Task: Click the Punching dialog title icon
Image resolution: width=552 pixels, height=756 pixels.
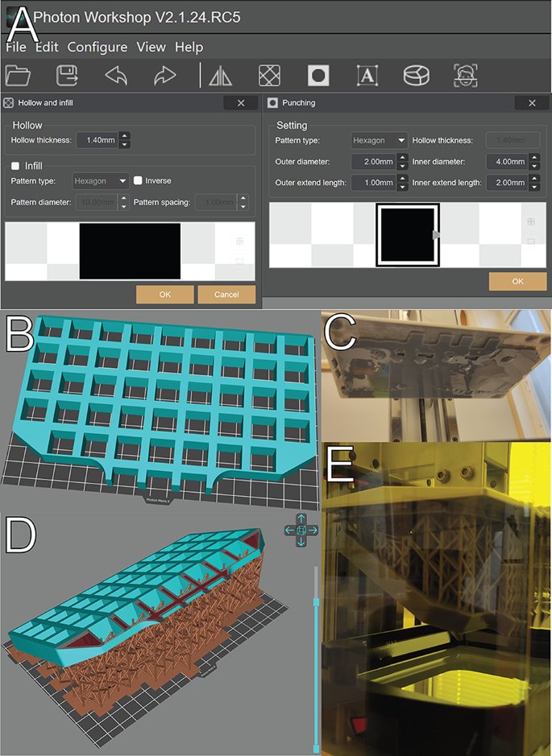Action: point(272,103)
